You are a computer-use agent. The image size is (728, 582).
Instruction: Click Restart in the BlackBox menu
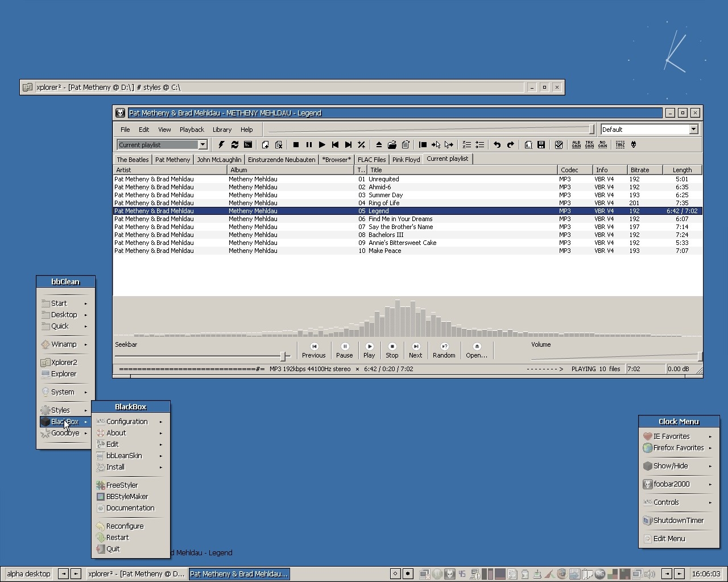coord(130,538)
